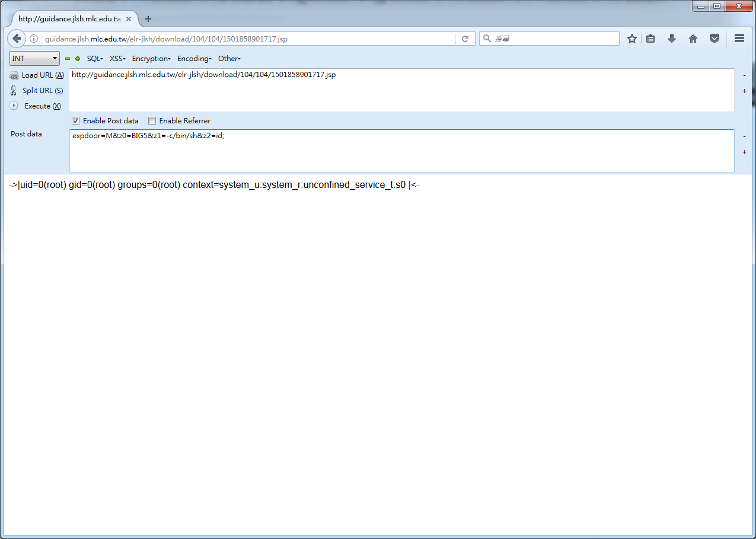Click the magnifier icon in search box
The width and height of the screenshot is (756, 539).
(487, 39)
